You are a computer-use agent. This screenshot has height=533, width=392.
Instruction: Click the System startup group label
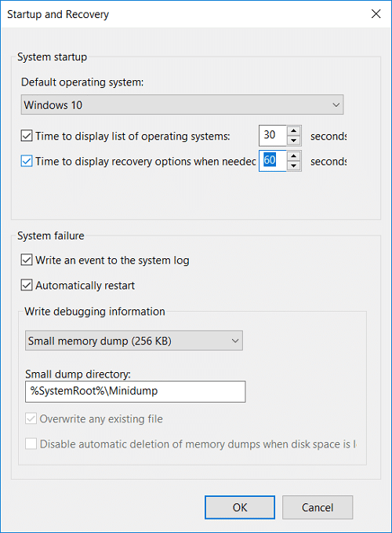pyautogui.click(x=53, y=57)
